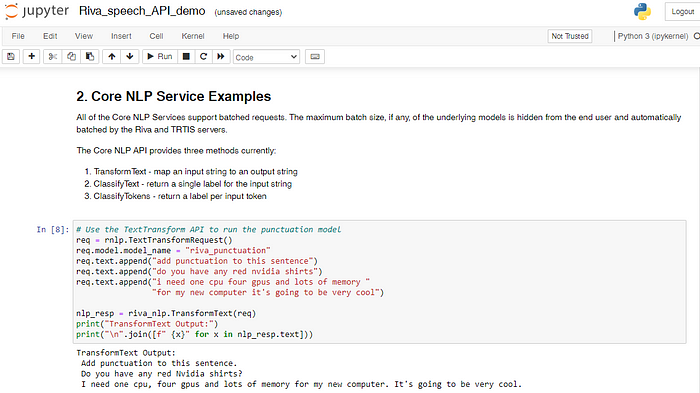The width and height of the screenshot is (700, 393).
Task: Click the Not Trusted button
Action: pyautogui.click(x=570, y=36)
